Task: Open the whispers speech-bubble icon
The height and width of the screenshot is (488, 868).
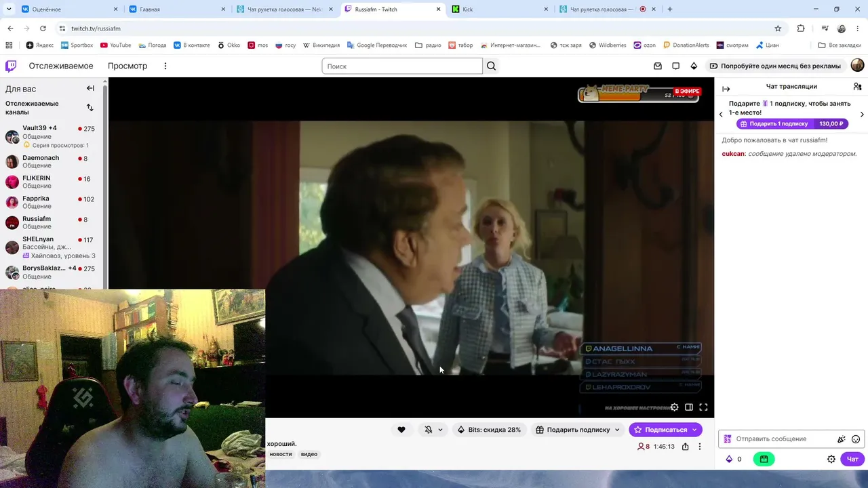Action: click(675, 66)
